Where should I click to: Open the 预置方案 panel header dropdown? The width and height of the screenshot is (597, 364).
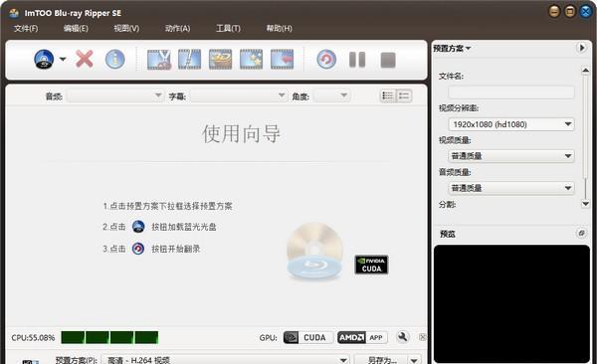click(452, 49)
